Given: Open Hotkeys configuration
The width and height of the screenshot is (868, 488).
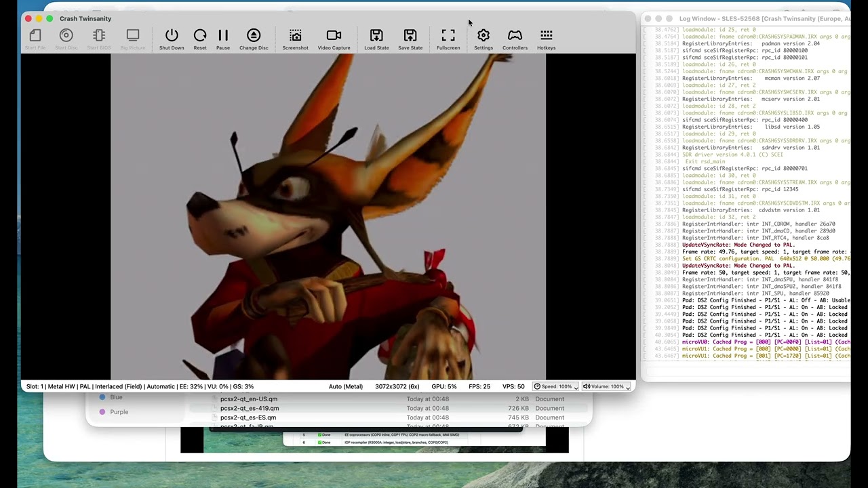Looking at the screenshot, I should [x=547, y=39].
